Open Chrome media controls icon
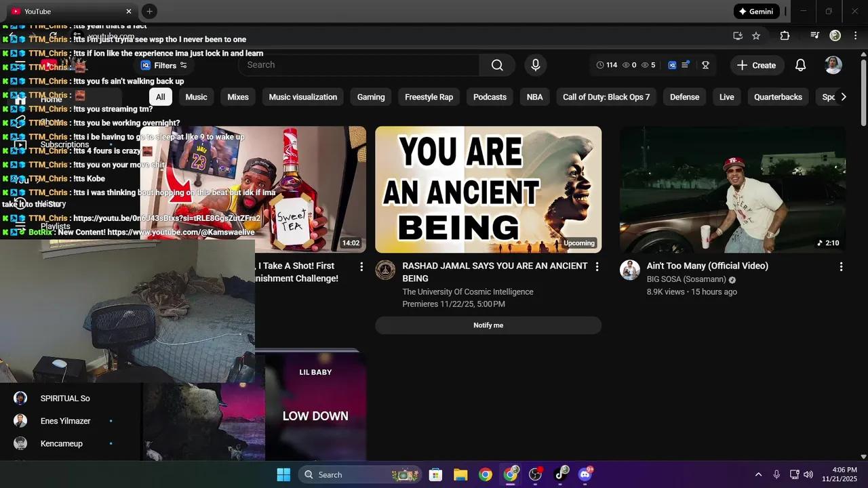868x488 pixels. click(815, 36)
